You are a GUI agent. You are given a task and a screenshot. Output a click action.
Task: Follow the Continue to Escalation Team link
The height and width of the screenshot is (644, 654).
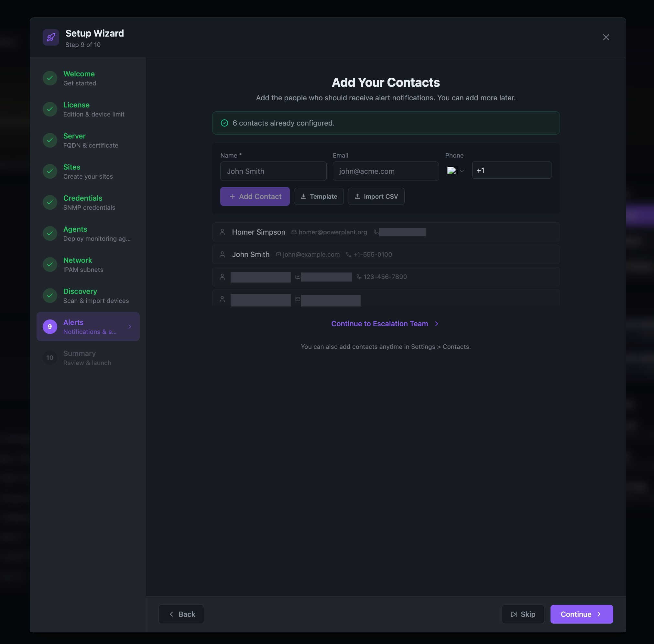tap(385, 324)
